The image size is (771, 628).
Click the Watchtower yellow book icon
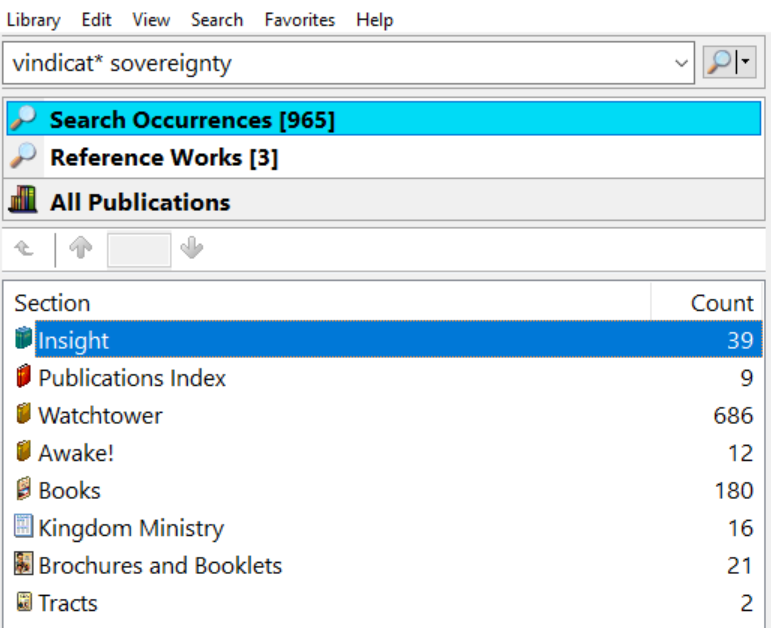[x=23, y=414]
